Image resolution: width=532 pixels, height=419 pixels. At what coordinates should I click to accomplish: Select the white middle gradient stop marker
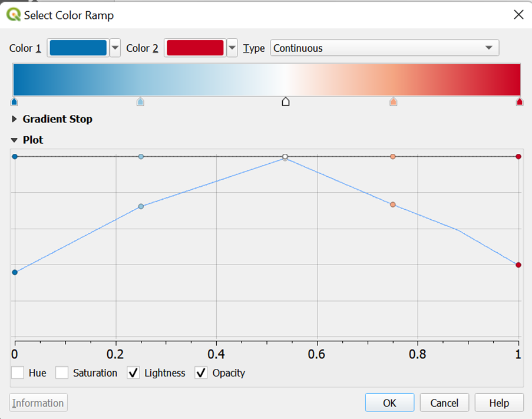[286, 102]
